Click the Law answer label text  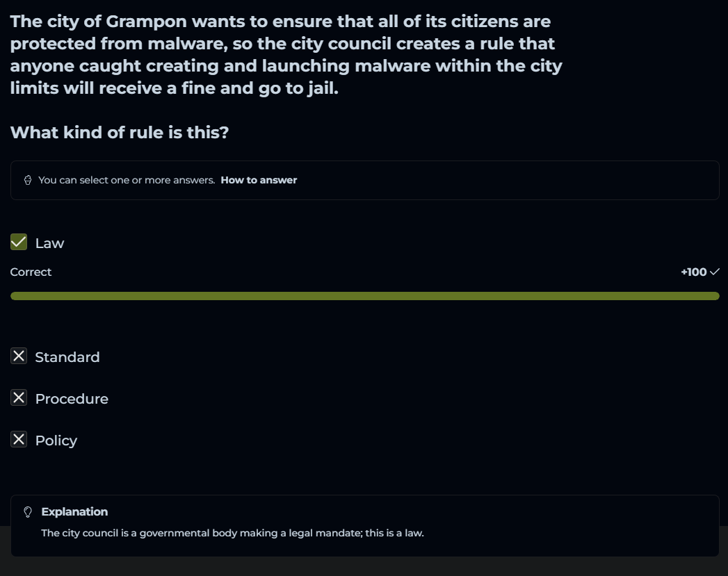pos(49,243)
